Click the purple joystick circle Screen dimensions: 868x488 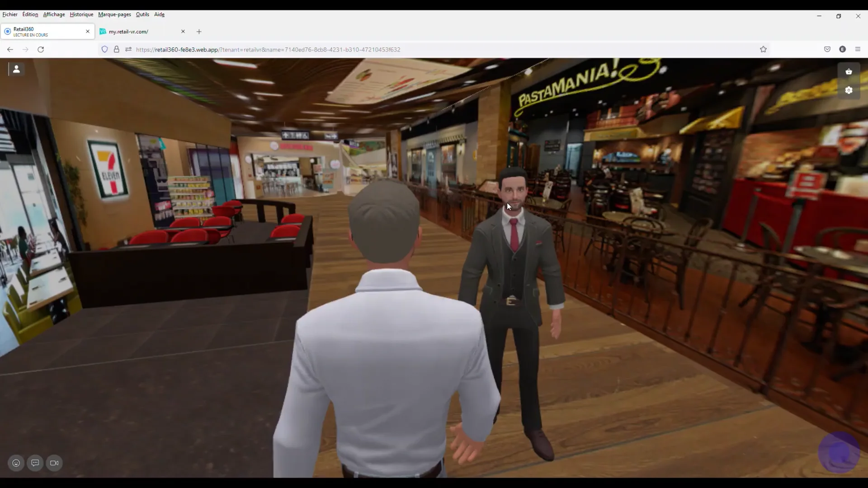click(839, 452)
